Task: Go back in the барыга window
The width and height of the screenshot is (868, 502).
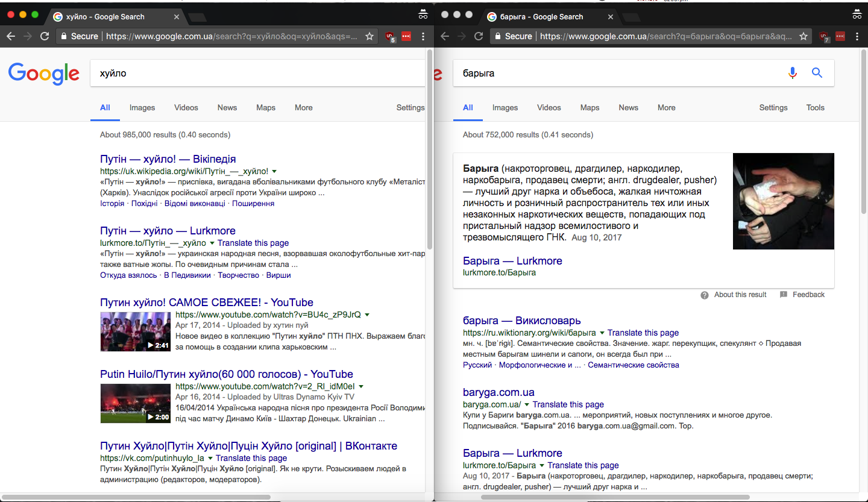Action: pos(445,36)
